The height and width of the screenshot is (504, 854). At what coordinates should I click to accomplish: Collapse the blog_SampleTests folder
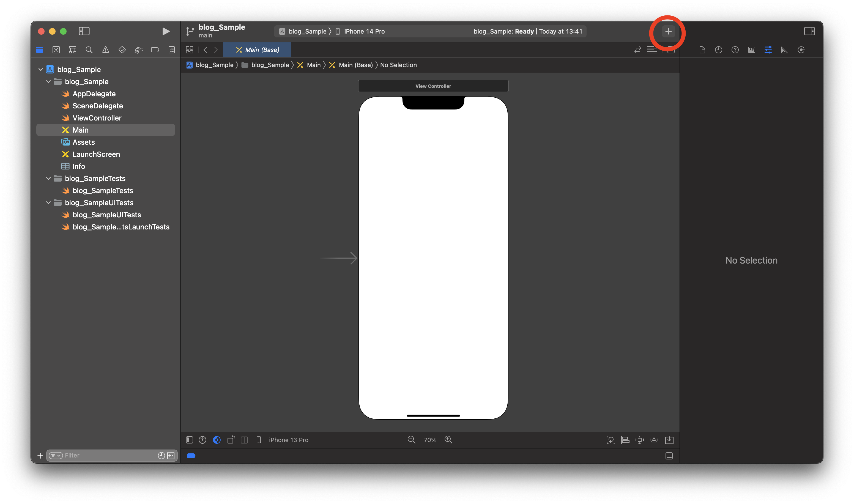point(48,178)
